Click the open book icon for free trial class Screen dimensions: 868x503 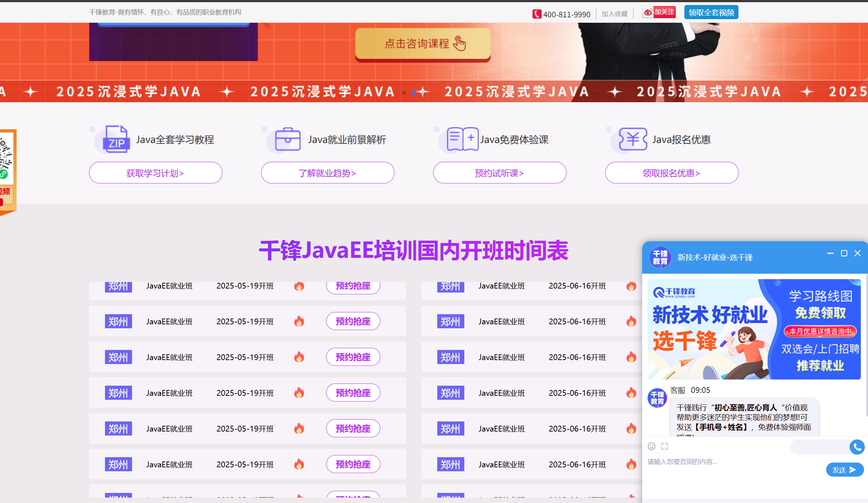[462, 139]
